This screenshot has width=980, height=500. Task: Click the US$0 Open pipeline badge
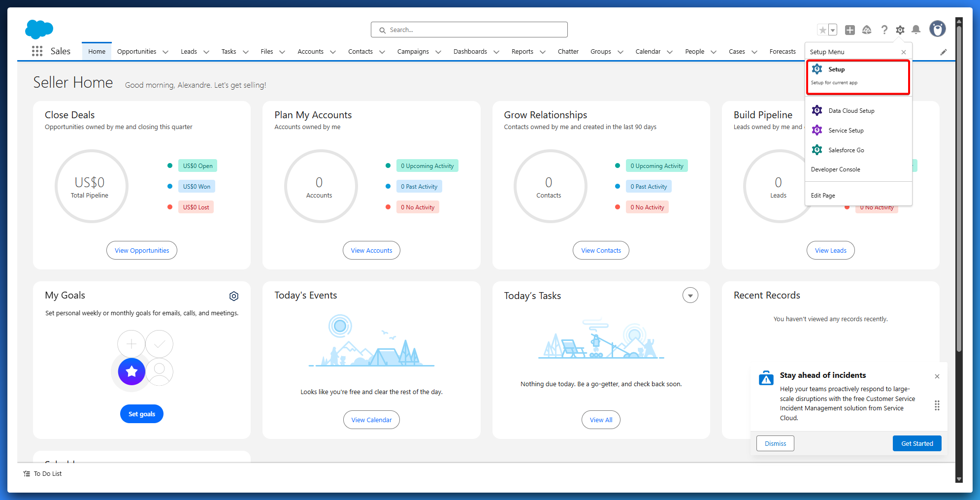point(198,166)
